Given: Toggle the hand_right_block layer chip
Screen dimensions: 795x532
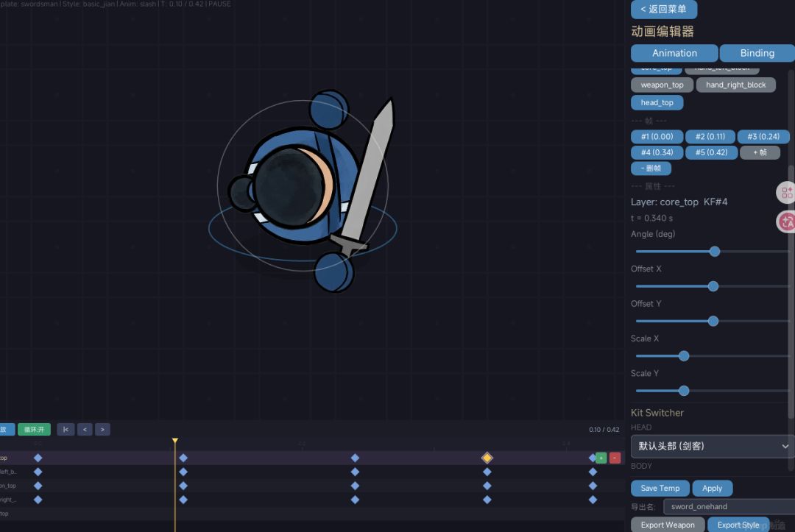Looking at the screenshot, I should pyautogui.click(x=735, y=85).
